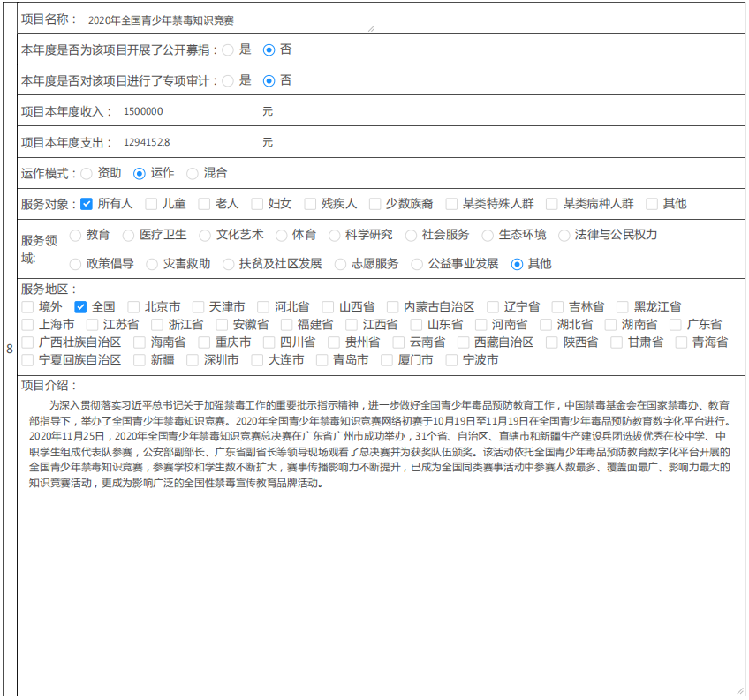Select 否 for special audit question

[x=269, y=80]
